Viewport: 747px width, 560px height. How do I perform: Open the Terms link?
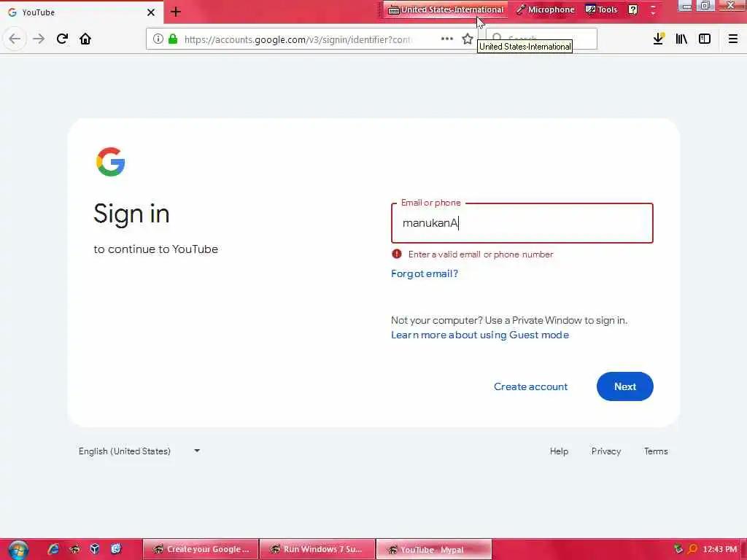click(656, 451)
